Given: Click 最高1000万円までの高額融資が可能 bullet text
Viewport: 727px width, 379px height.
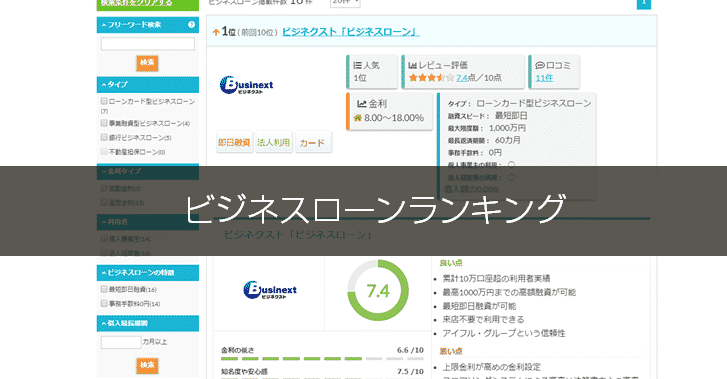Looking at the screenshot, I should pos(509,292).
